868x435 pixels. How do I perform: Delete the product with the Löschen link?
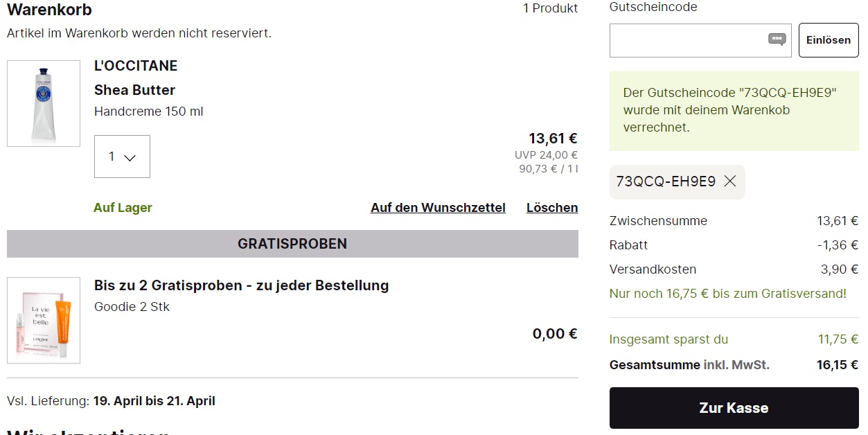tap(552, 208)
